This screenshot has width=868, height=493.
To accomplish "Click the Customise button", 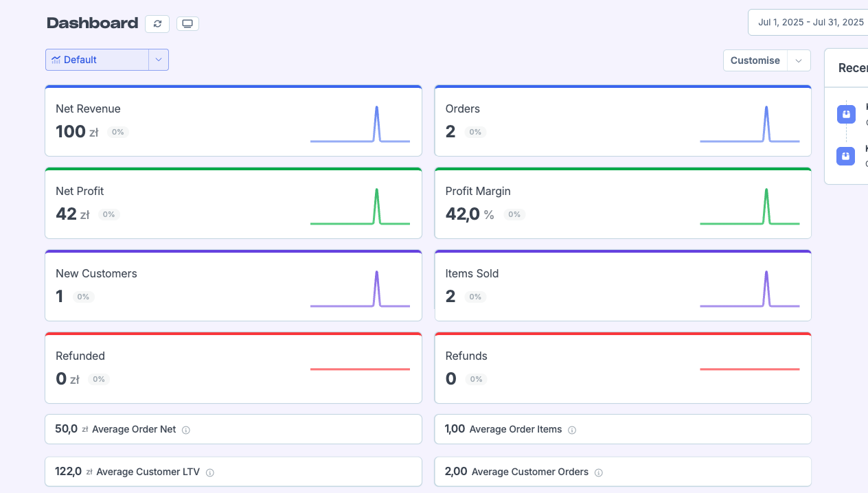I will pyautogui.click(x=755, y=60).
